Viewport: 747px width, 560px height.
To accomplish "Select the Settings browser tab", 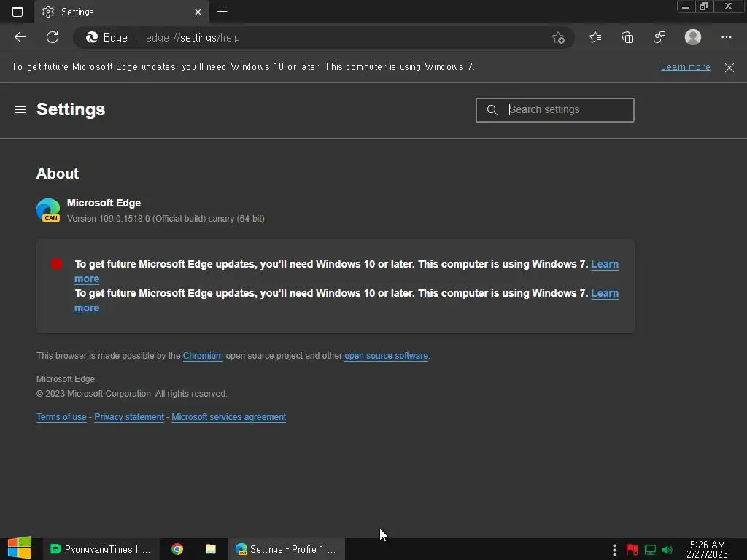I will (x=122, y=12).
